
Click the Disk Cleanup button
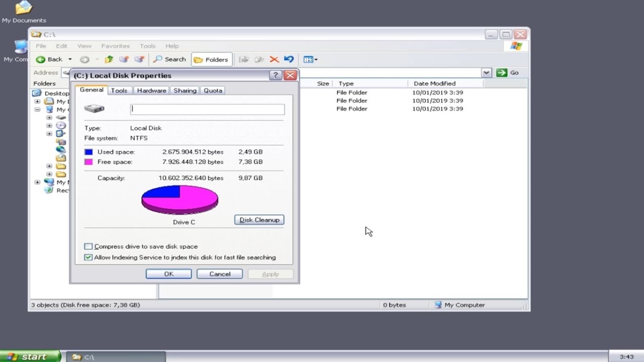[259, 220]
